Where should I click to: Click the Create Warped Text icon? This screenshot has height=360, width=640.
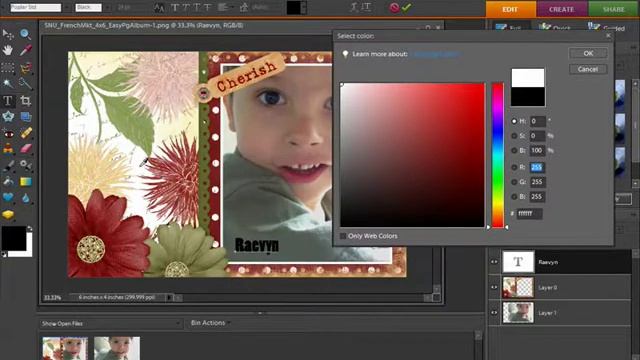tap(356, 7)
